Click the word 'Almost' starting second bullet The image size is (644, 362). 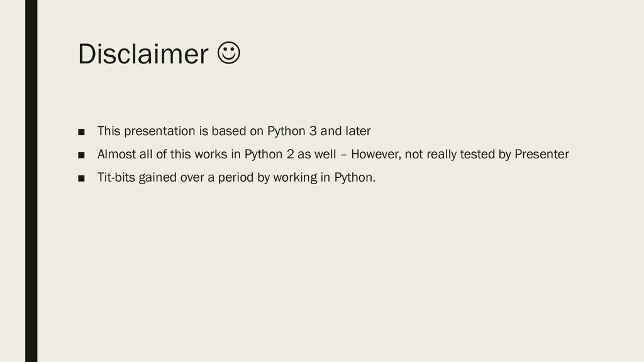point(114,155)
